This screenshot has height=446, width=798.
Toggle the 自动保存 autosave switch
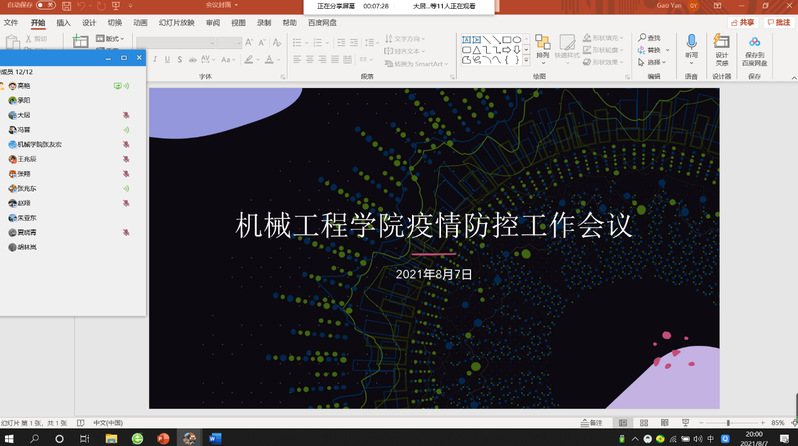pyautogui.click(x=45, y=5)
